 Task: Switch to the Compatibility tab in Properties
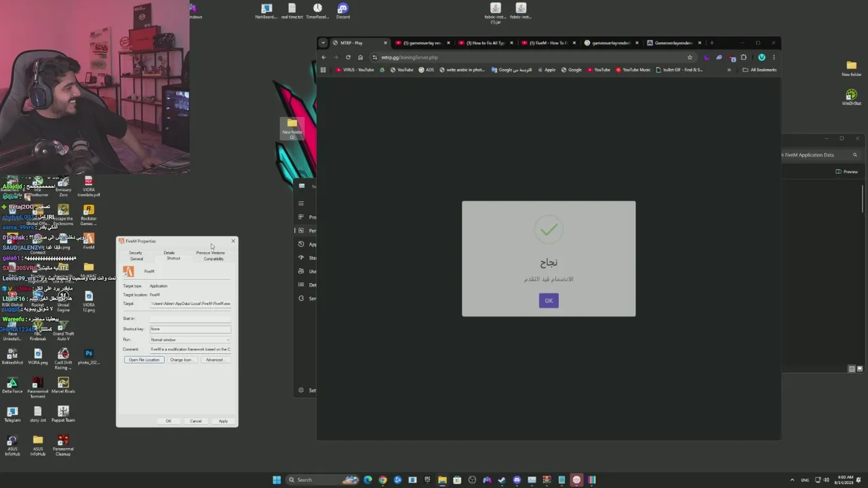(214, 259)
